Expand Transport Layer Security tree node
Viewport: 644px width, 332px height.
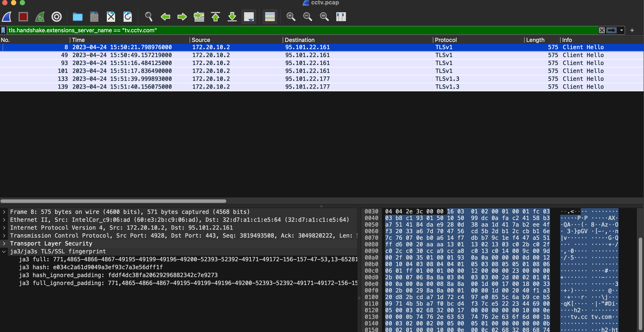[4, 244]
